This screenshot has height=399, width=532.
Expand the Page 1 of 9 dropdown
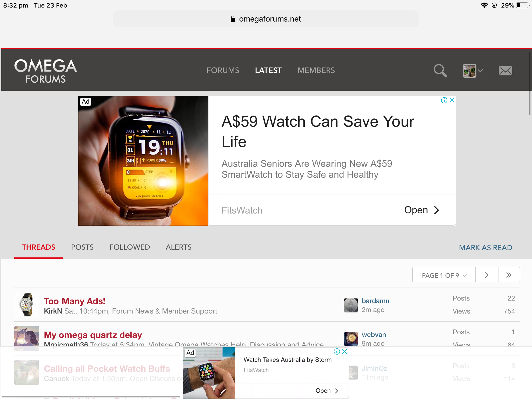(444, 275)
